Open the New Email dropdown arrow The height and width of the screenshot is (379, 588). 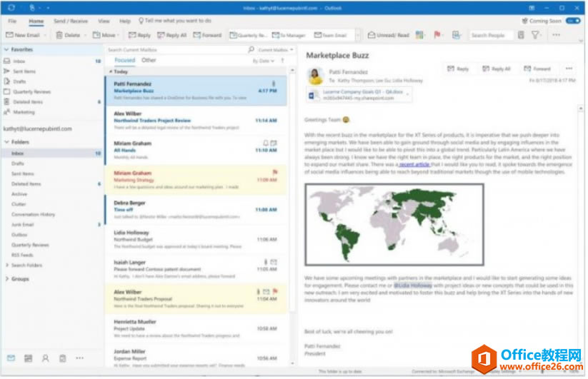45,35
